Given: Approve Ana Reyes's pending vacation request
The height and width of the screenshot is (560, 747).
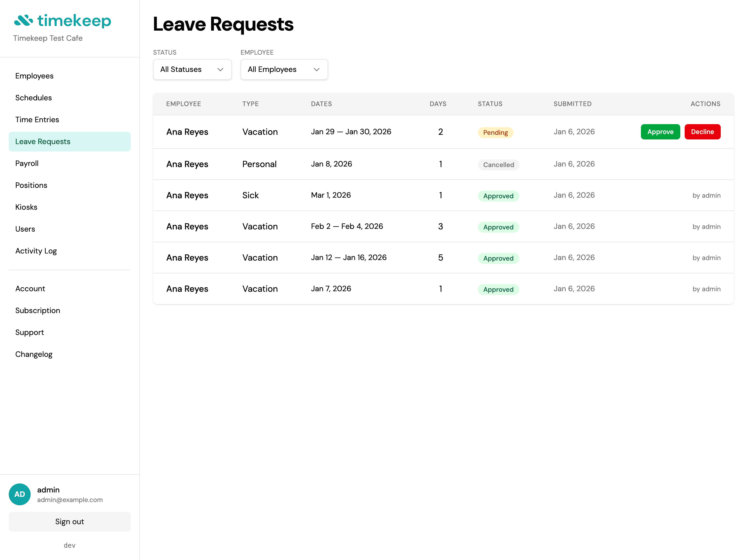Looking at the screenshot, I should (660, 132).
